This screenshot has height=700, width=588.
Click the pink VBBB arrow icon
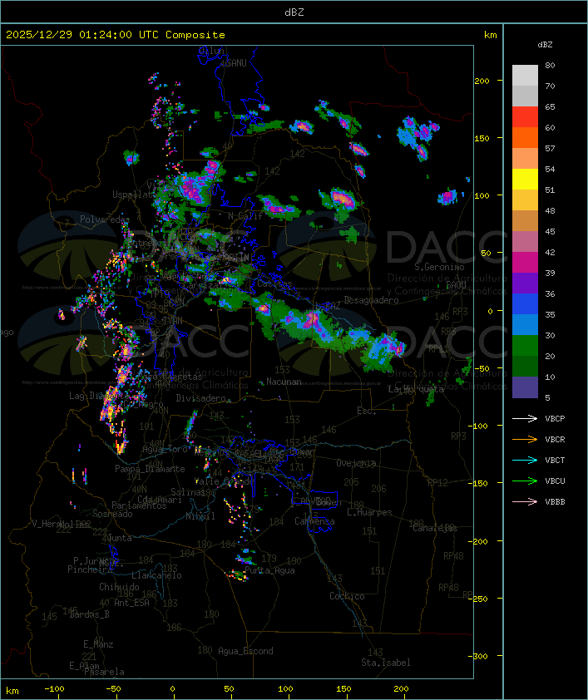525,502
